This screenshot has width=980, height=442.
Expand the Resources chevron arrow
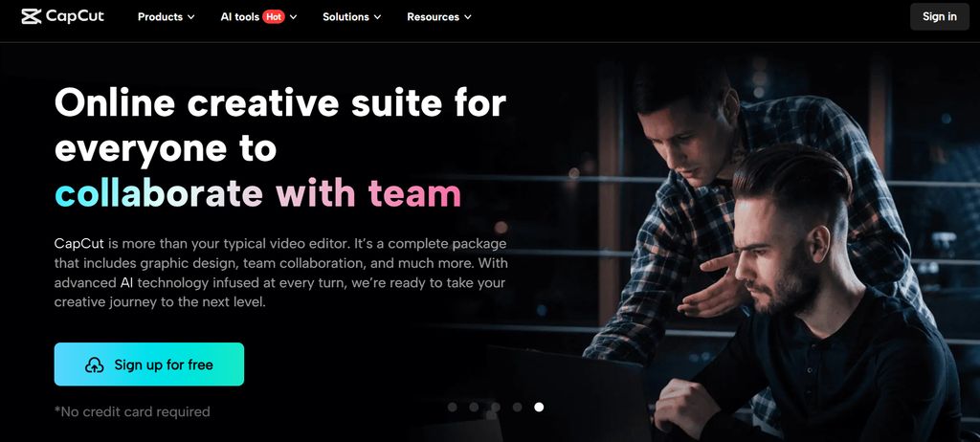tap(467, 17)
